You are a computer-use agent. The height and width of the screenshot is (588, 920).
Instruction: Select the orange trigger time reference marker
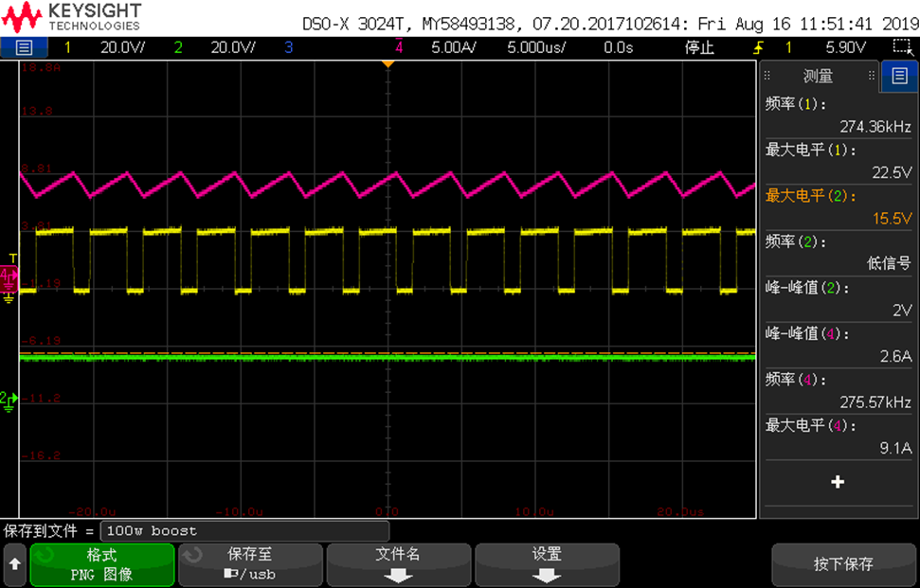[x=388, y=63]
